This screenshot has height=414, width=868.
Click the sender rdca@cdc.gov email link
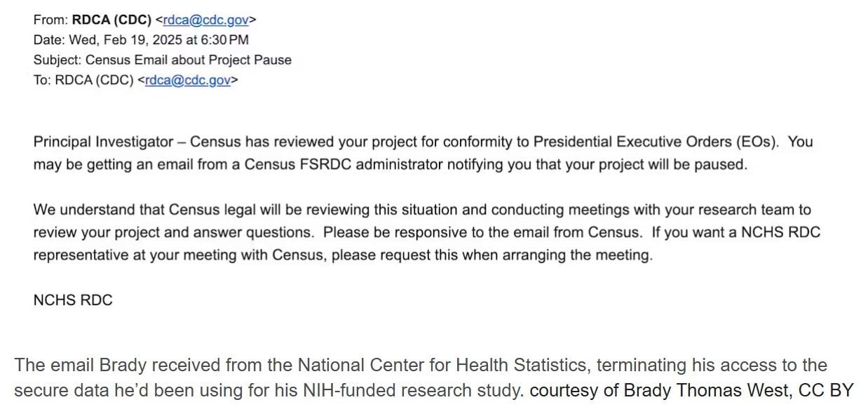pyautogui.click(x=205, y=20)
